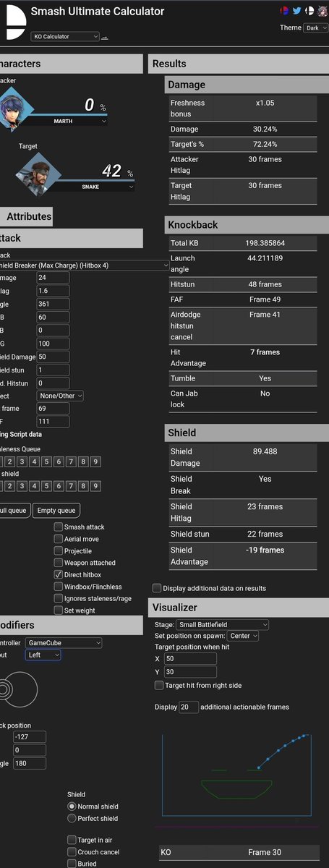Click the Y target position field
329x868 pixels.
(x=190, y=672)
